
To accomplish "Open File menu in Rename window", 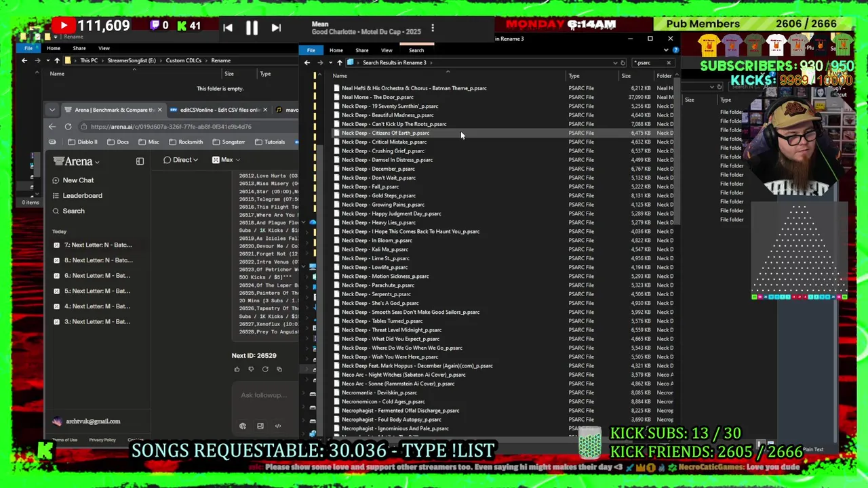I will pos(28,48).
